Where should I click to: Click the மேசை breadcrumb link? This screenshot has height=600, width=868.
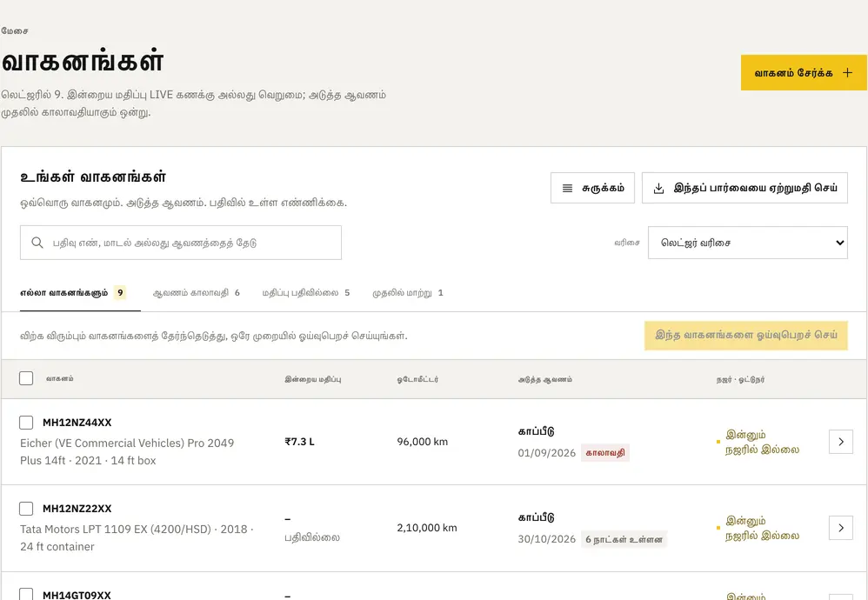(x=15, y=31)
